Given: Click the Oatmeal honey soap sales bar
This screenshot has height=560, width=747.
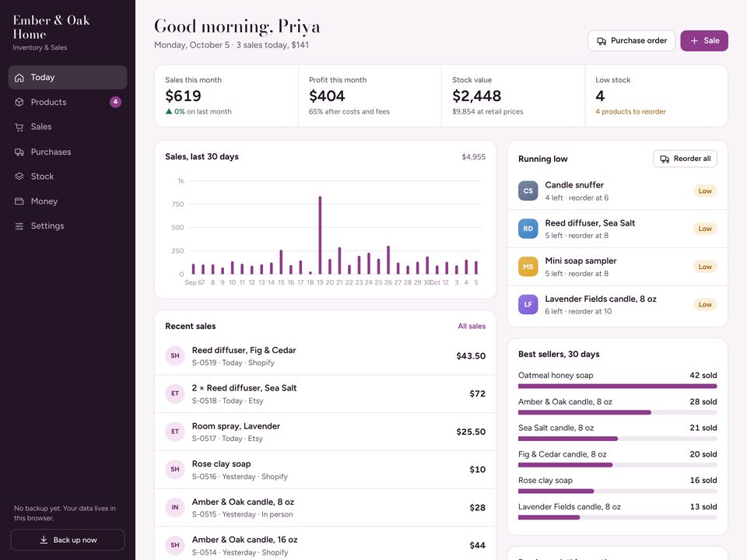Looking at the screenshot, I should point(617,387).
